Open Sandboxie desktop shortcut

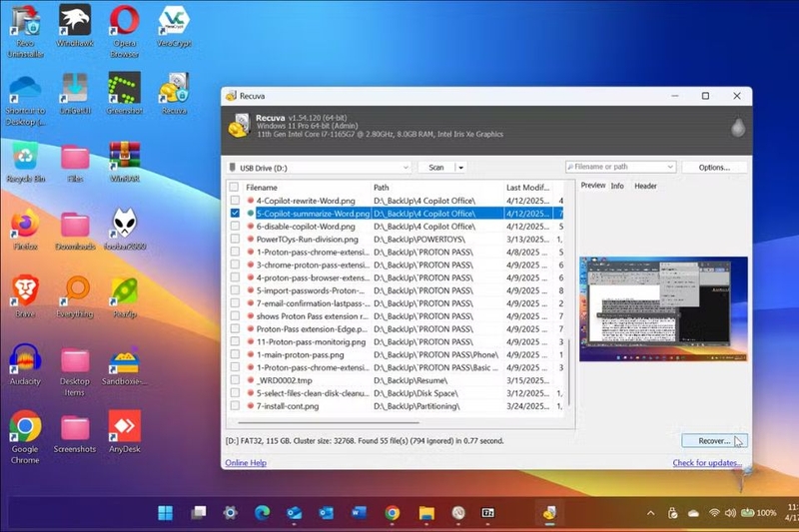[x=125, y=364]
